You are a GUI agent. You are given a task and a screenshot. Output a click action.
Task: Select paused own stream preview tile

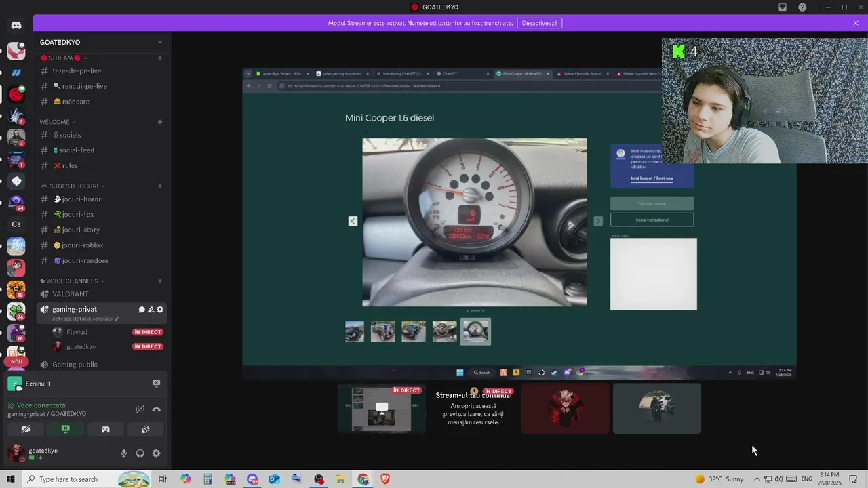click(x=473, y=409)
